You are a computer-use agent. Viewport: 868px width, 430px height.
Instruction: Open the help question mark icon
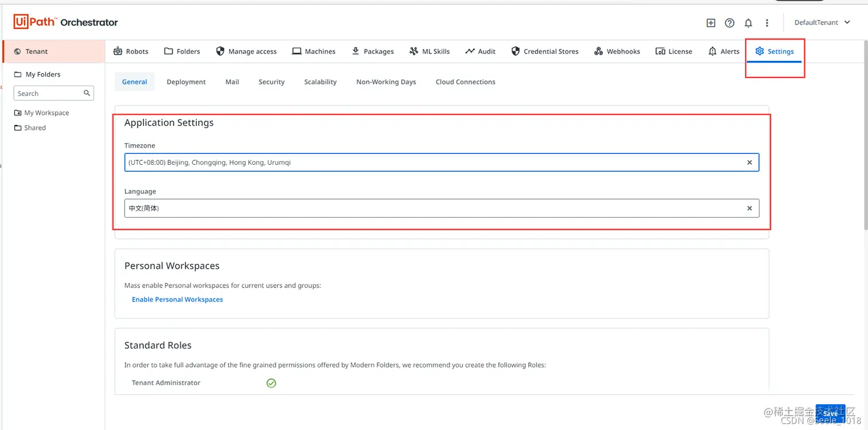[x=730, y=23]
